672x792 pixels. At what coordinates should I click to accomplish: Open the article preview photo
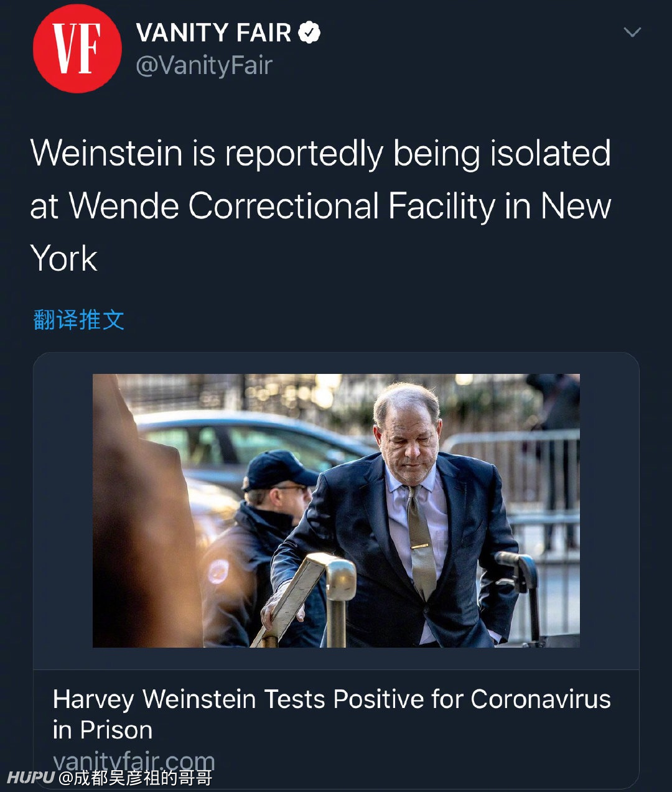point(336,510)
